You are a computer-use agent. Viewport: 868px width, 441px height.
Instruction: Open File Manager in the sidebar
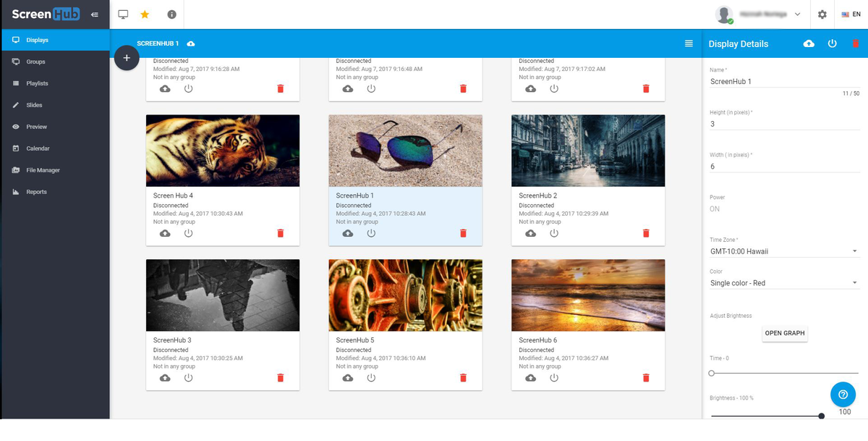tap(55, 170)
